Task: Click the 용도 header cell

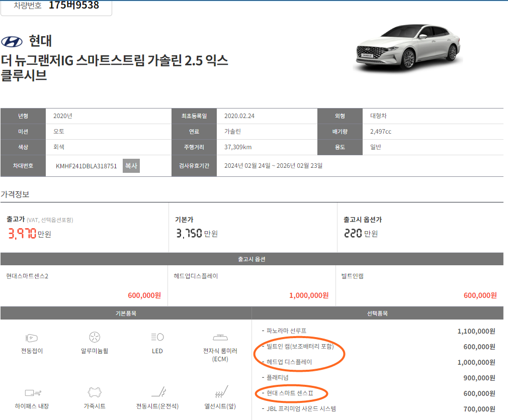Action: tap(340, 147)
